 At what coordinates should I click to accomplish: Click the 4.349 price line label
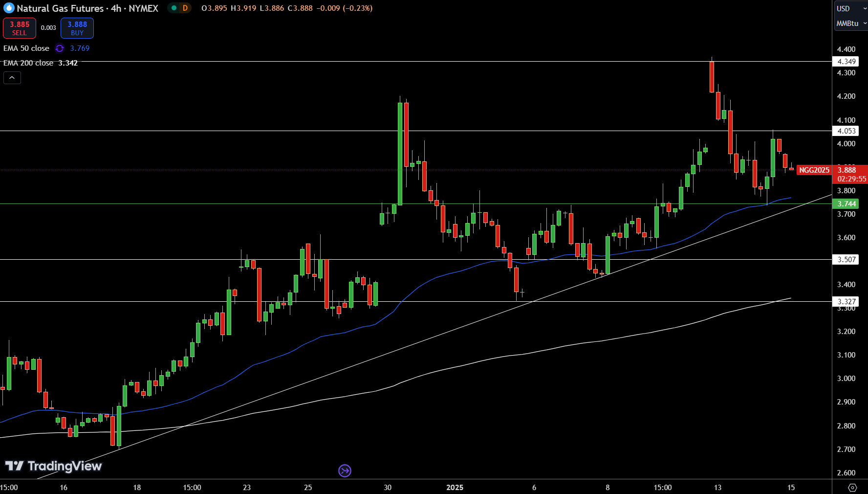846,62
